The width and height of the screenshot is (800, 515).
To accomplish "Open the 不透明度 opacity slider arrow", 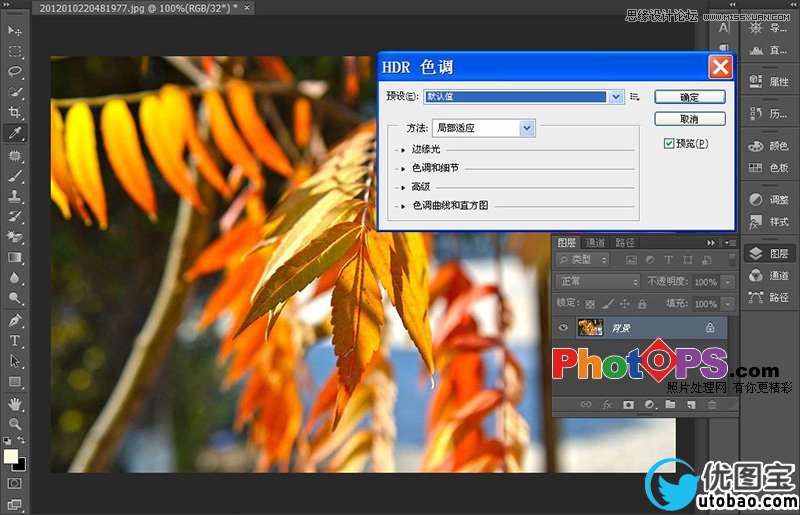I will tap(728, 282).
